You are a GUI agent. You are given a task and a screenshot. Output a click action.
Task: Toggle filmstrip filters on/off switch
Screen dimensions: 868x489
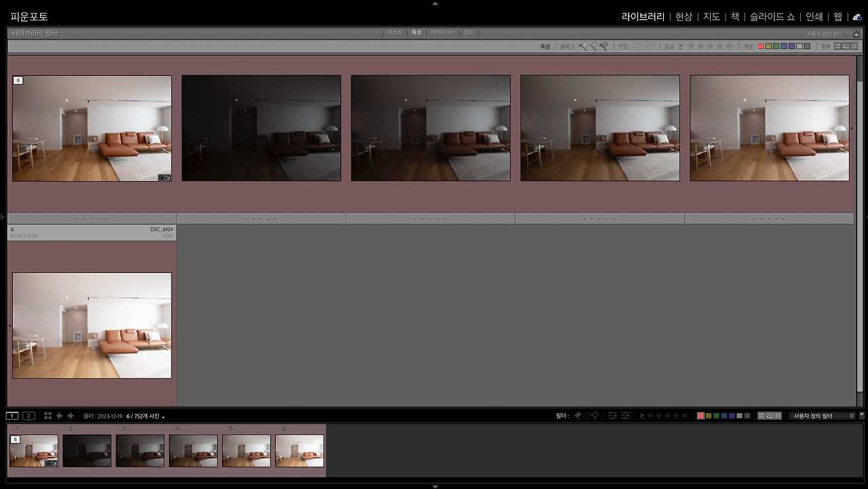click(x=862, y=416)
